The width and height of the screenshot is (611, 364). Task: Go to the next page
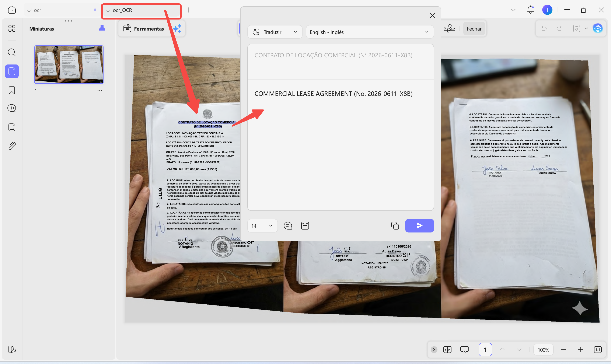click(519, 350)
